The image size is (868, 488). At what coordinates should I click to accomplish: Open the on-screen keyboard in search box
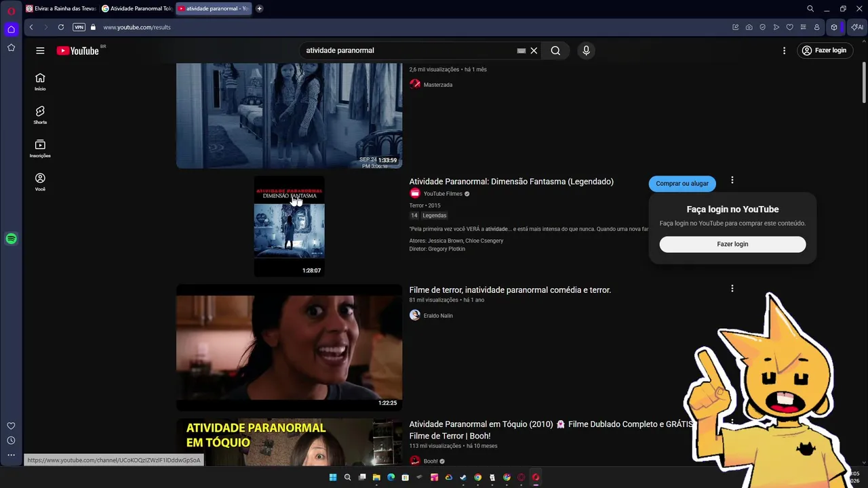(521, 51)
